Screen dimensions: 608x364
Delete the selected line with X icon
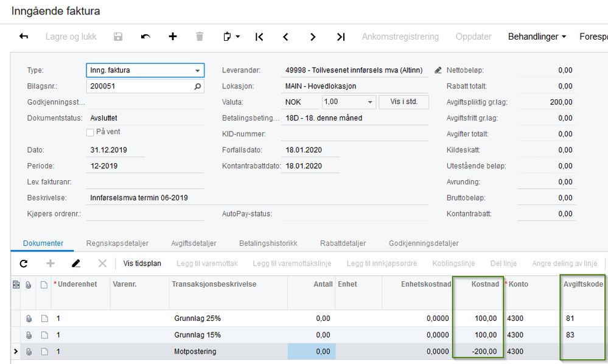(x=102, y=264)
